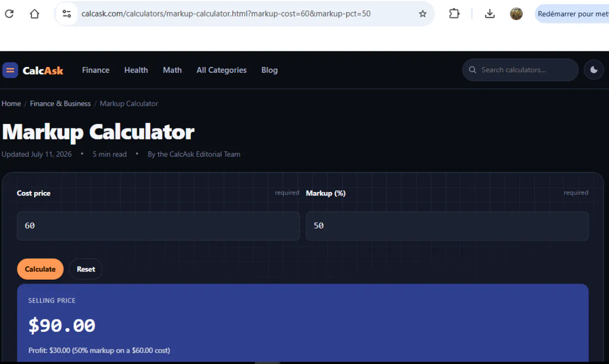This screenshot has width=609, height=364.
Task: Open the Math menu
Action: click(x=172, y=70)
